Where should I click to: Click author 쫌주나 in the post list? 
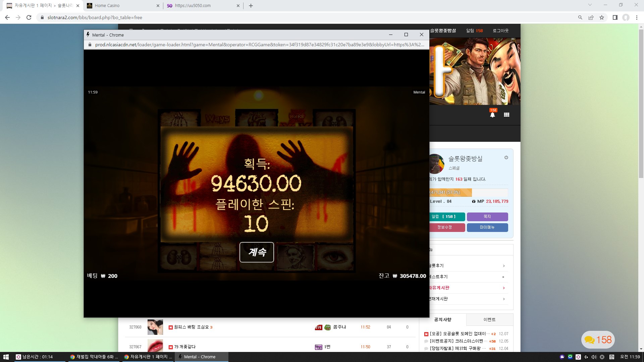tap(339, 327)
